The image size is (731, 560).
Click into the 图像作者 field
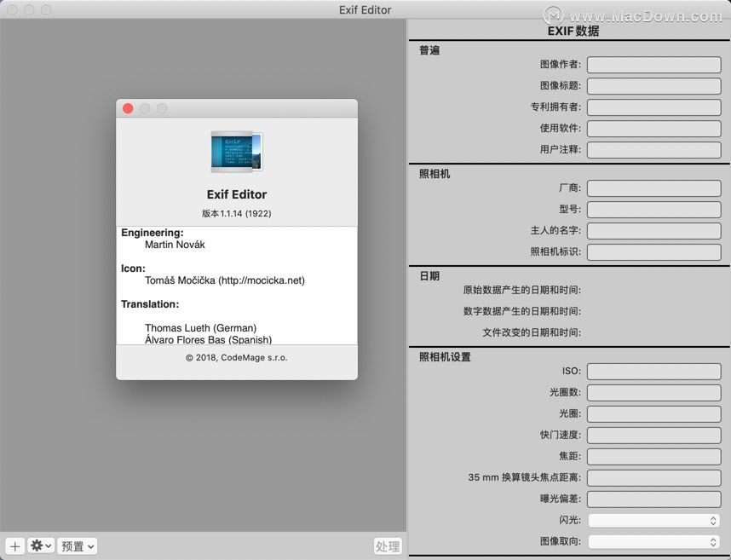tap(653, 64)
